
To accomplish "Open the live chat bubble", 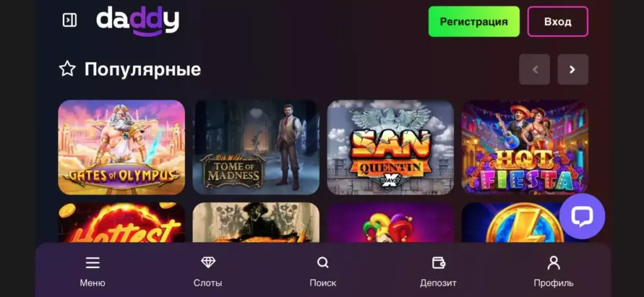I will pos(582,216).
